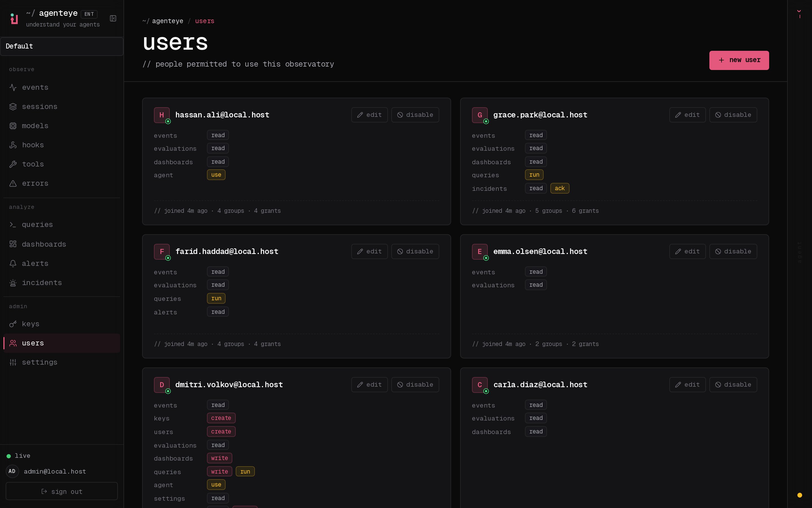Open tools via the wrench icon
The image size is (812, 508).
pos(13,164)
